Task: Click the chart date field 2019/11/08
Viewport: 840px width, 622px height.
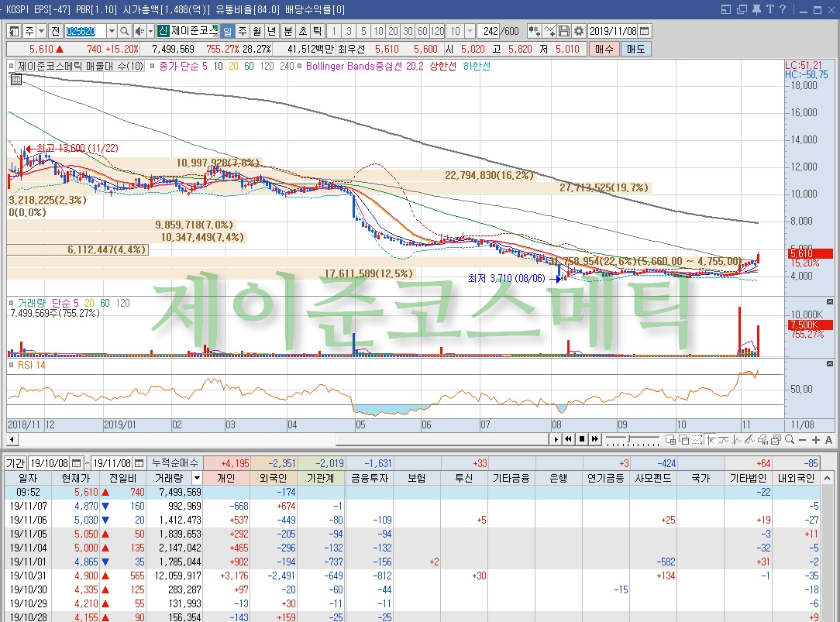Action: pyautogui.click(x=613, y=31)
